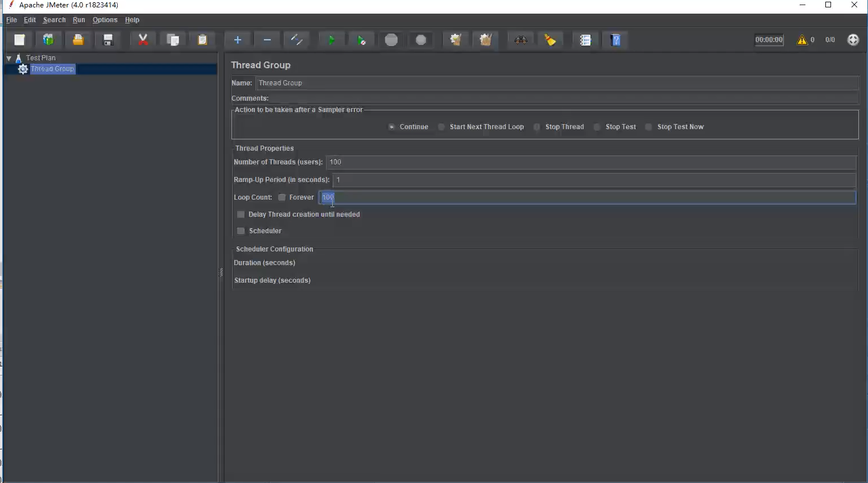Collapse the Test Plan tree node

click(x=9, y=58)
